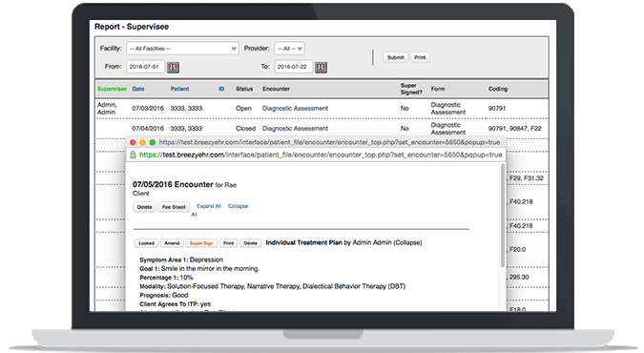Click the Expand All link
The height and width of the screenshot is (353, 644).
pyautogui.click(x=209, y=206)
